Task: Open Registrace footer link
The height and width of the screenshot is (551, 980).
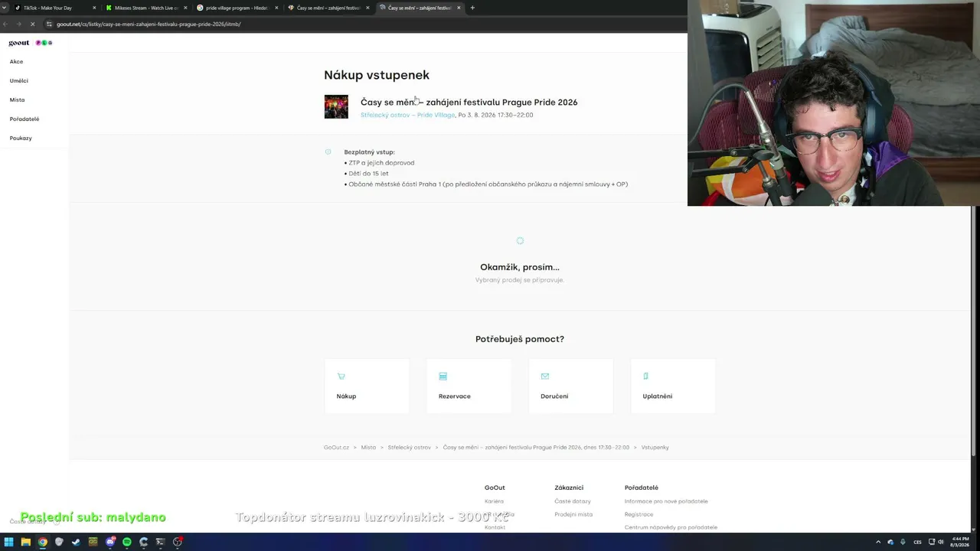Action: (x=639, y=514)
